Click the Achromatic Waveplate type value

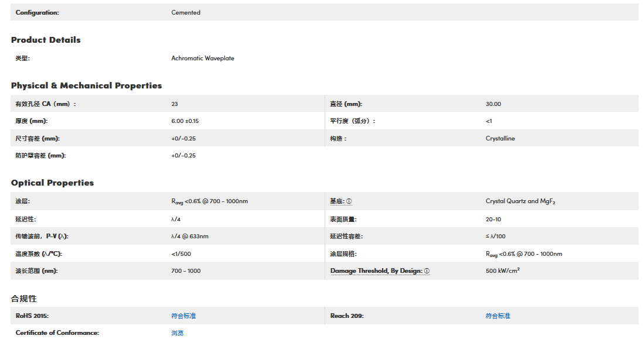click(203, 59)
